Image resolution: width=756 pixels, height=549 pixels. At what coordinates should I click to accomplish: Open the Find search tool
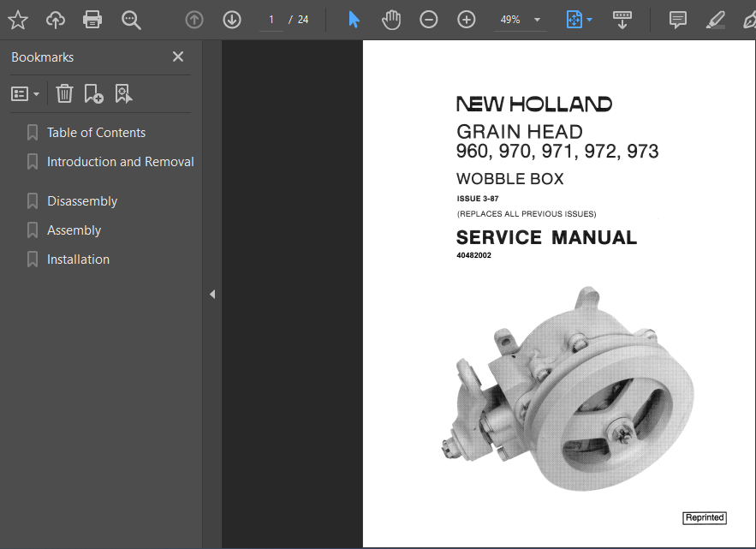(130, 19)
